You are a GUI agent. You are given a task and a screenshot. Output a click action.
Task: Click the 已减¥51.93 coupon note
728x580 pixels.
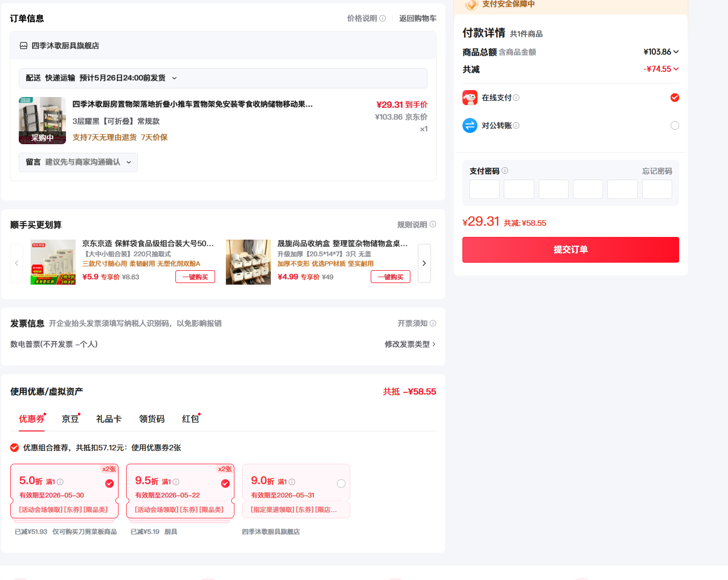click(31, 532)
